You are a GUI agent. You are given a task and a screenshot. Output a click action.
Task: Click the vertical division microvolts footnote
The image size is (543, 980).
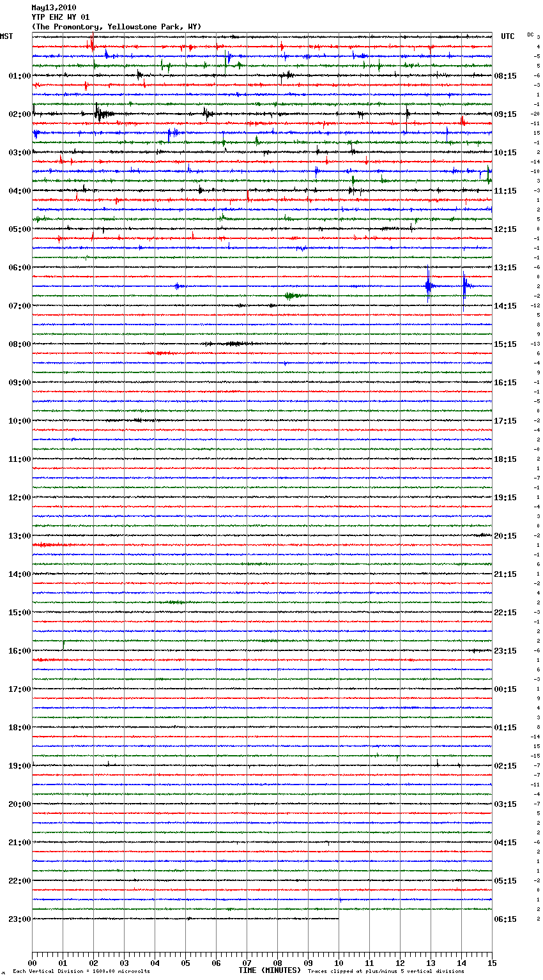[81, 972]
